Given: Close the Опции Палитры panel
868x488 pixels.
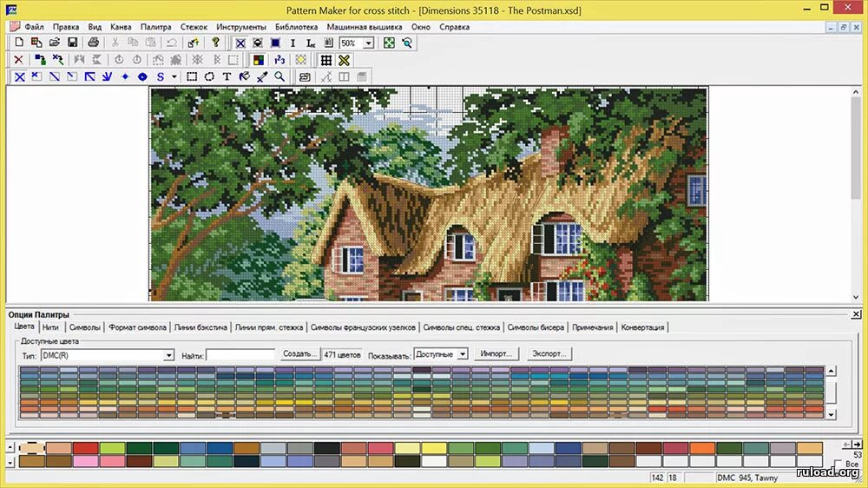Looking at the screenshot, I should pos(856,314).
